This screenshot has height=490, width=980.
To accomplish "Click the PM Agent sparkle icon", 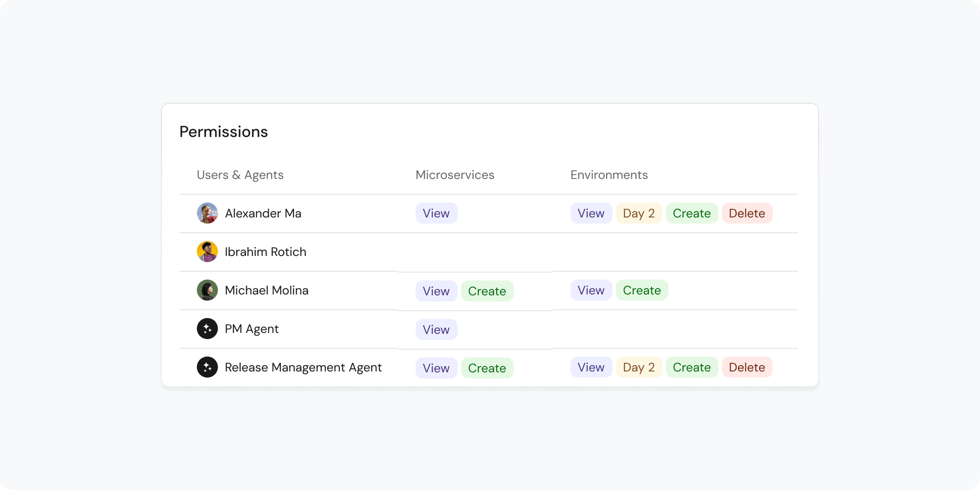I will pos(207,329).
